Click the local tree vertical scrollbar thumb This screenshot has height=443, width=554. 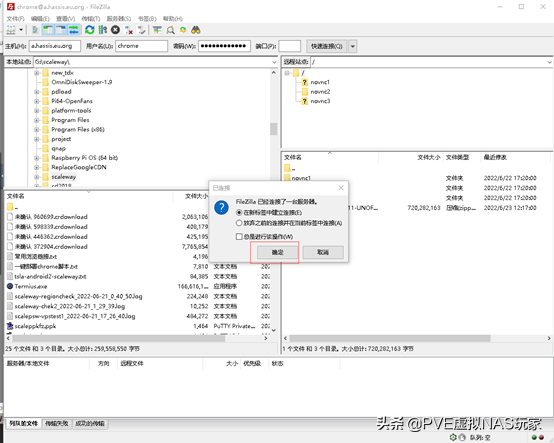(x=274, y=129)
